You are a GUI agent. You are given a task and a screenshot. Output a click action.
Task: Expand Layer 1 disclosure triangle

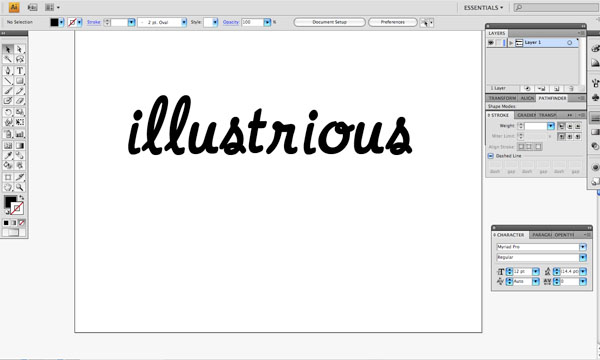511,43
